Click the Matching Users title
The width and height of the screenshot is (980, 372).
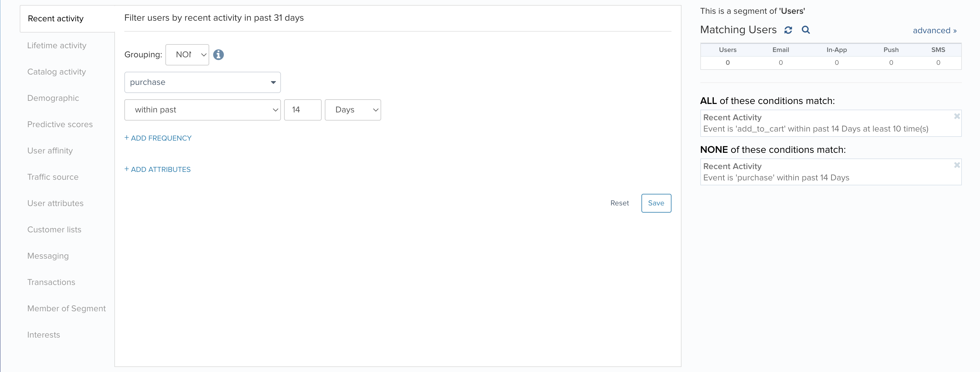point(738,30)
